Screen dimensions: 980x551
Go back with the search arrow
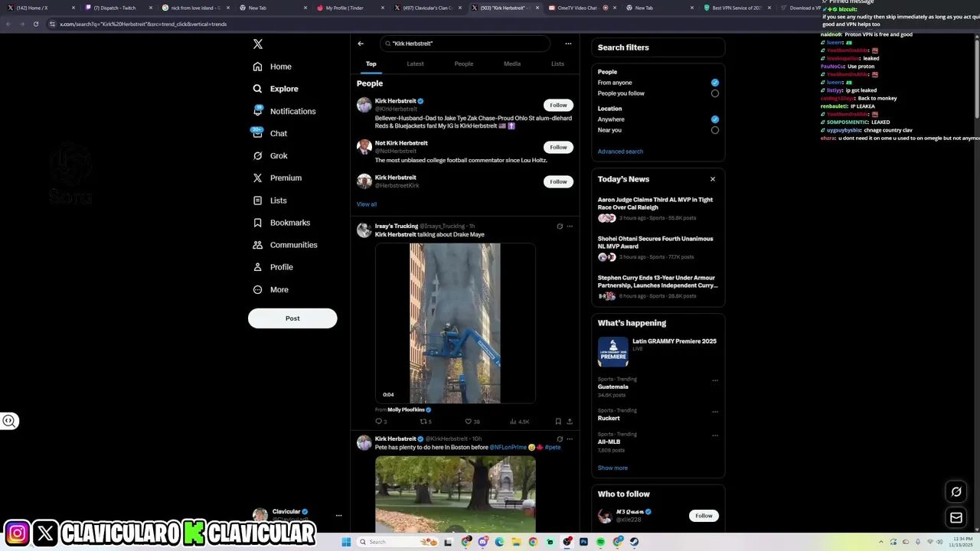coord(361,44)
